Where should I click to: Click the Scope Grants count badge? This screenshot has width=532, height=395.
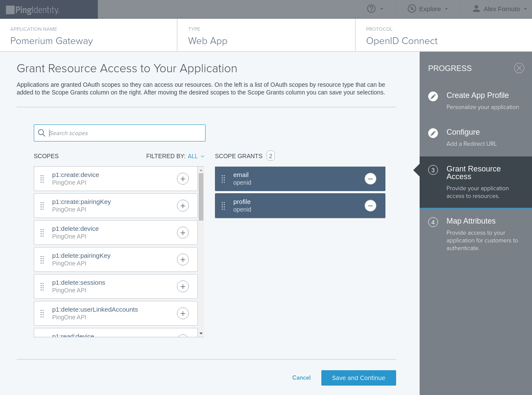pyautogui.click(x=270, y=156)
